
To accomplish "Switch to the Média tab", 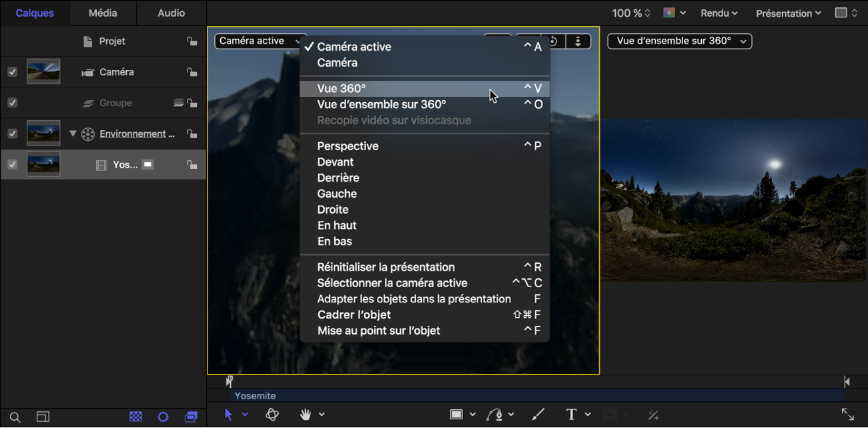I will point(102,12).
